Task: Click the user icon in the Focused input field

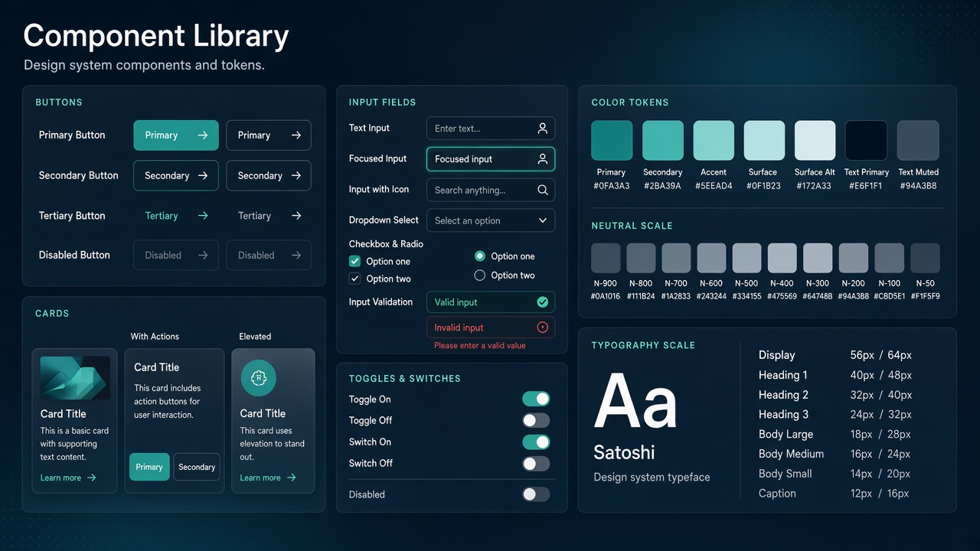Action: click(x=542, y=159)
